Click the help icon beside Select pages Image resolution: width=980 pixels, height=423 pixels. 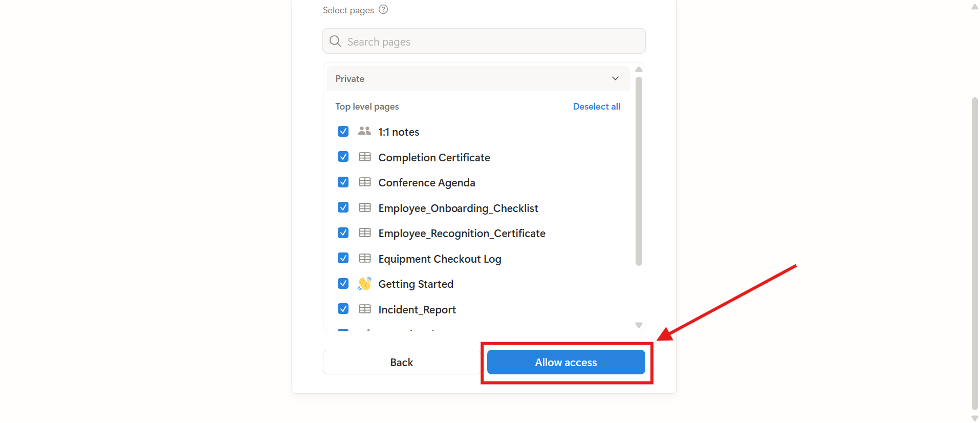tap(383, 10)
